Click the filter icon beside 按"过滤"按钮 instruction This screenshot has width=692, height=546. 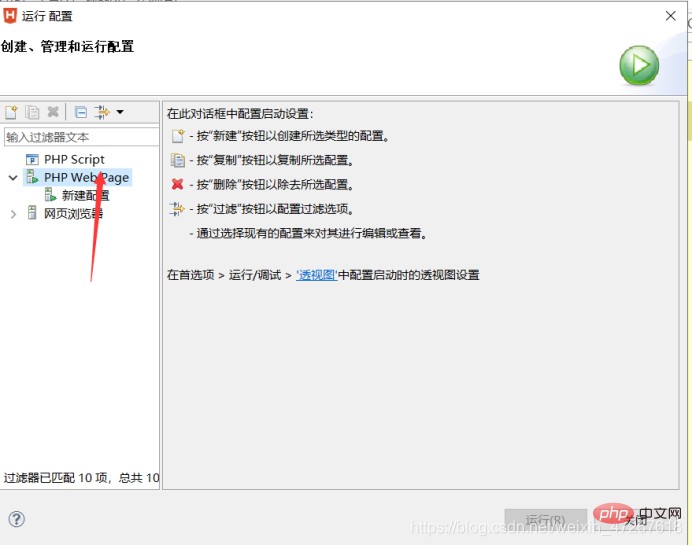pyautogui.click(x=177, y=208)
